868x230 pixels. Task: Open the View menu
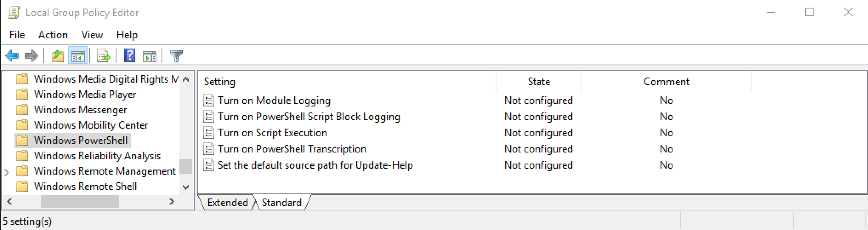tap(92, 35)
